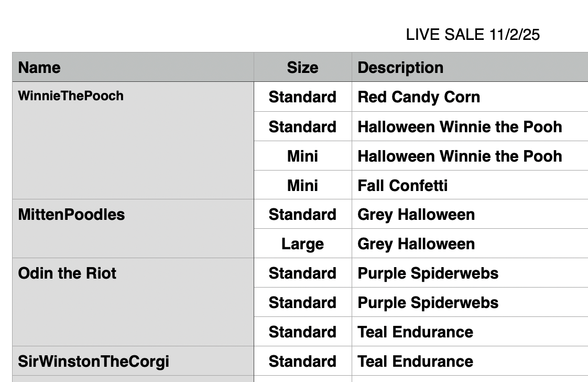Click Mini size beside Fall Confetti

point(302,186)
